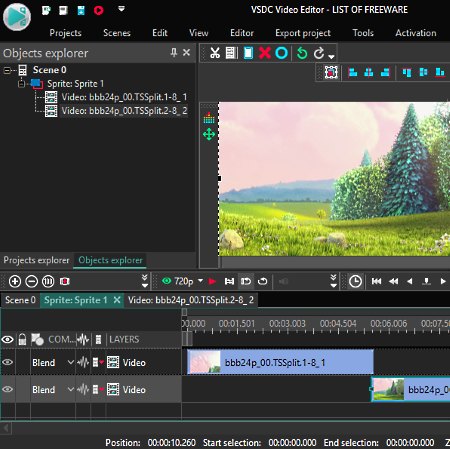The height and width of the screenshot is (449, 450).
Task: Click the plus zoom in timeline icon
Action: click(15, 281)
